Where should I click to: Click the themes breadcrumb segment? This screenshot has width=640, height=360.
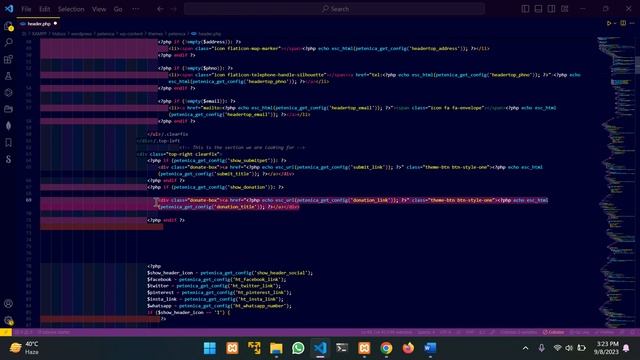tap(156, 34)
